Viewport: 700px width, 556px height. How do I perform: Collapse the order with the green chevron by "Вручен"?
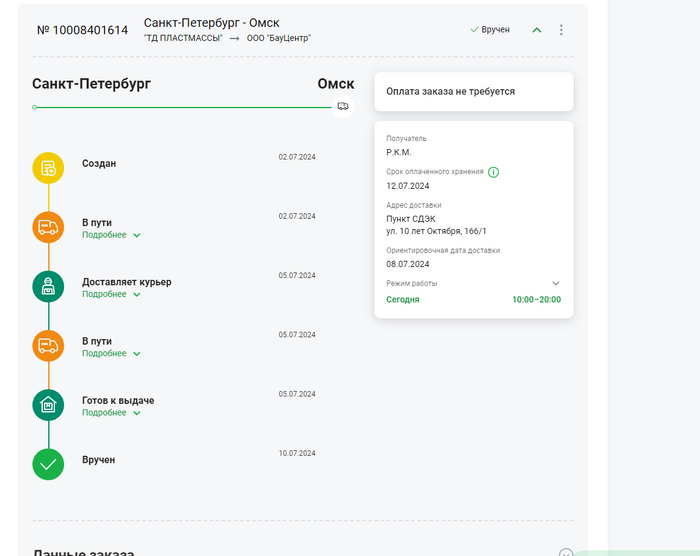[537, 30]
